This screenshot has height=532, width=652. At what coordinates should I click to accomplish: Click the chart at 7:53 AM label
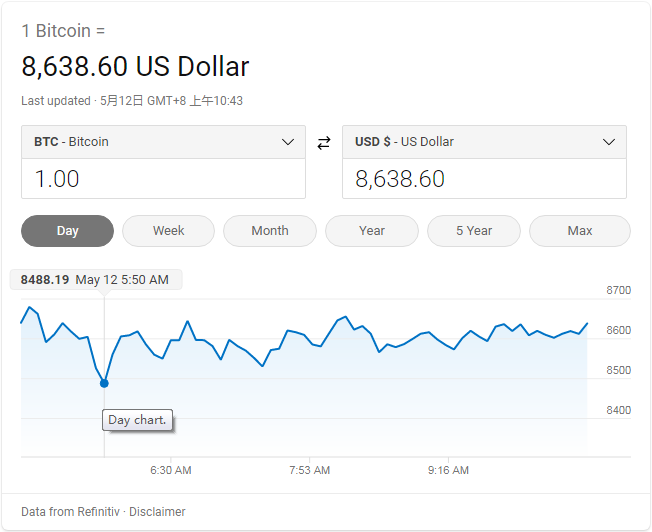pyautogui.click(x=309, y=470)
